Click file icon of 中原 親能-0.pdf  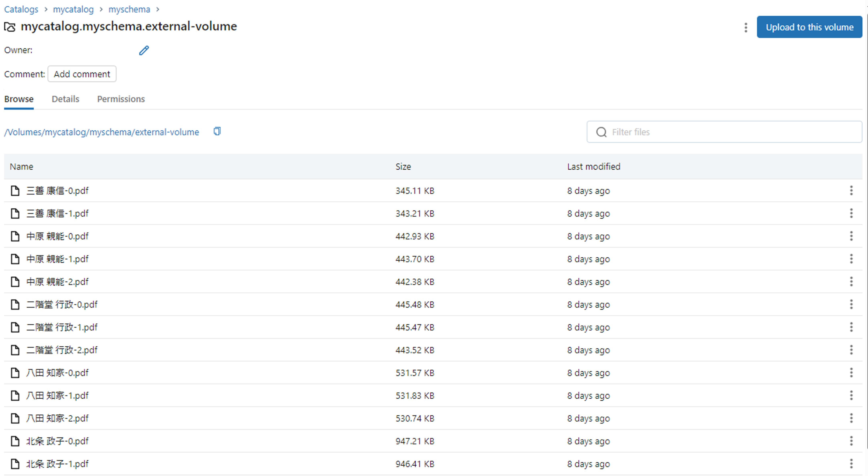(15, 236)
